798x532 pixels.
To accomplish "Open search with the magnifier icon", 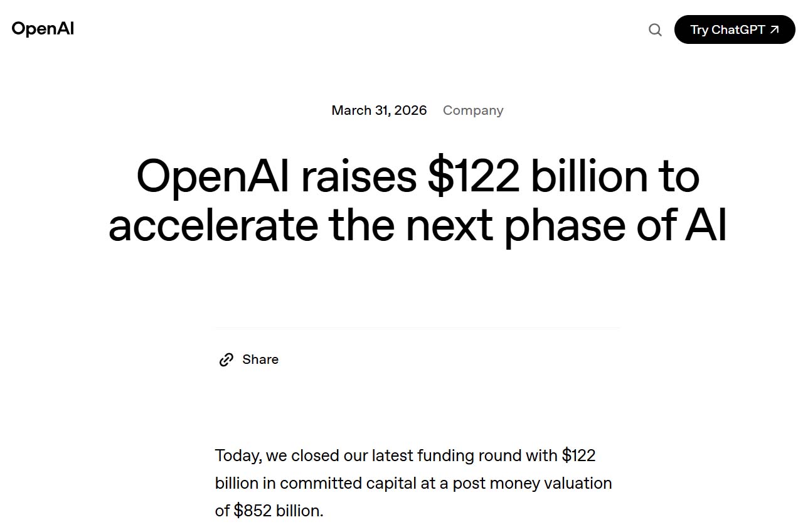I will pyautogui.click(x=655, y=29).
